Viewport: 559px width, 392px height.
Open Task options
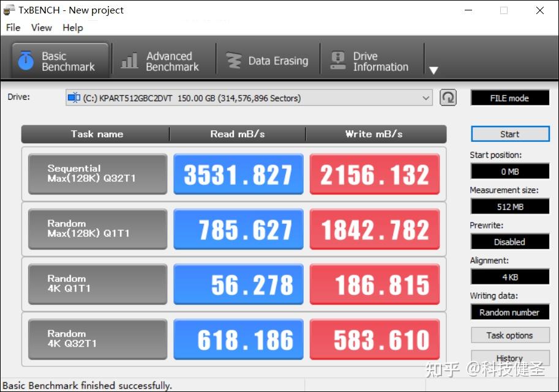510,335
